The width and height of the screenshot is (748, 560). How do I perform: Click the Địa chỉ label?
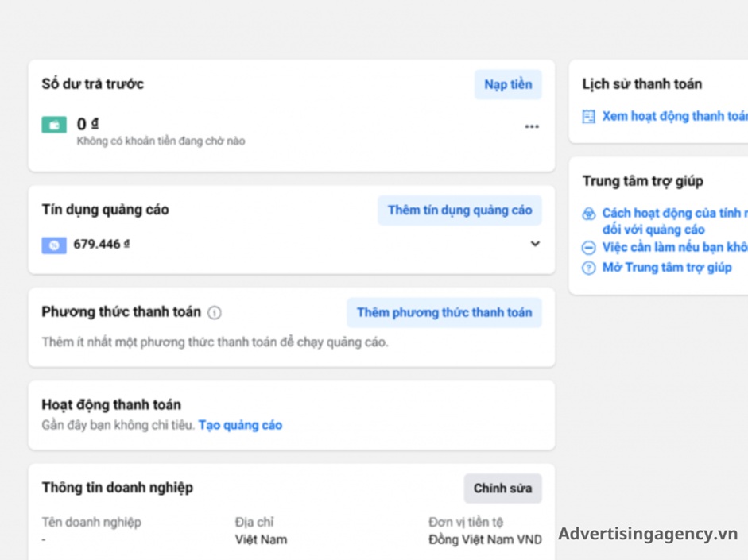pyautogui.click(x=254, y=523)
